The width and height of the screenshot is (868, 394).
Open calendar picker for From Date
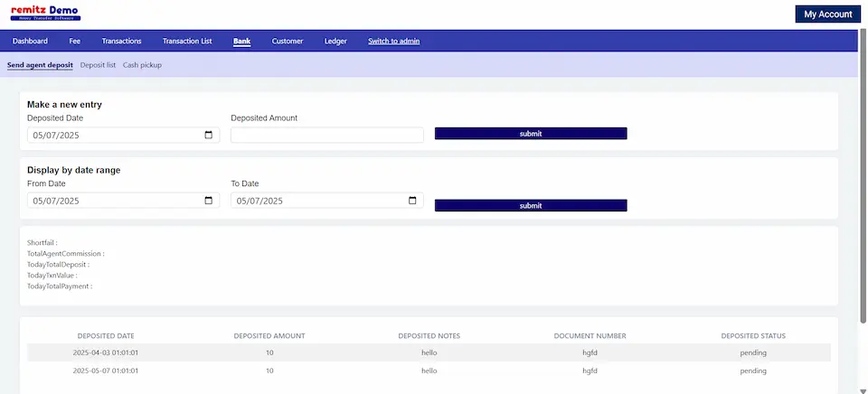(209, 201)
